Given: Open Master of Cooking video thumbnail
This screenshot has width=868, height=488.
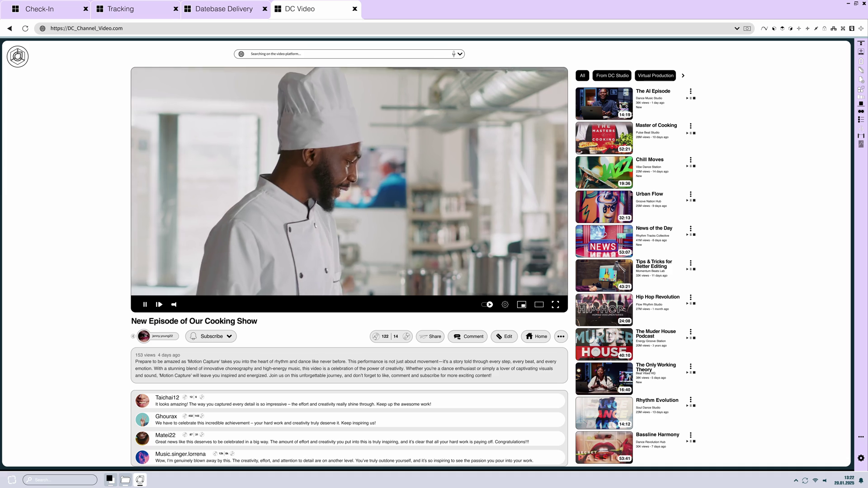Looking at the screenshot, I should pos(604,138).
